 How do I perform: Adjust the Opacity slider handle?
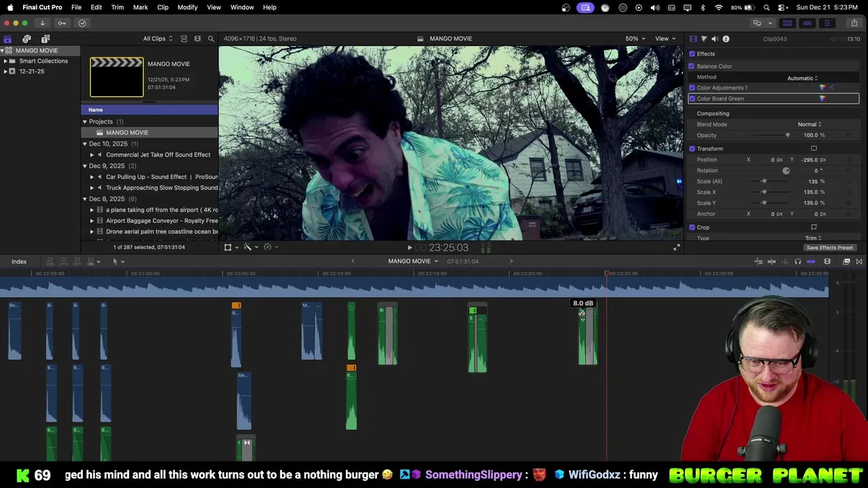point(787,135)
